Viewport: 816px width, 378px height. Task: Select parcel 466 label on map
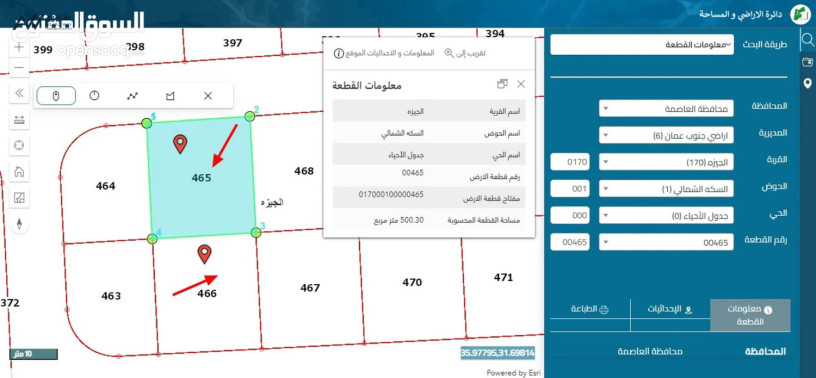(207, 294)
